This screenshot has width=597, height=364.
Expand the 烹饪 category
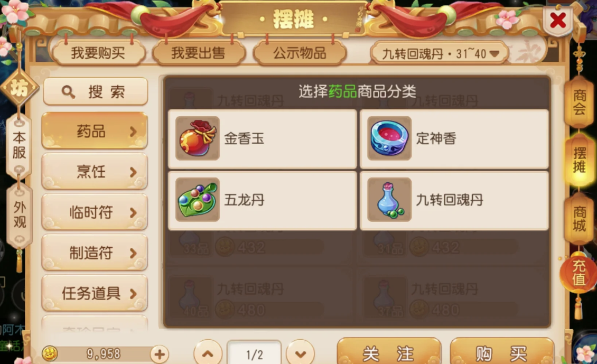(x=95, y=172)
